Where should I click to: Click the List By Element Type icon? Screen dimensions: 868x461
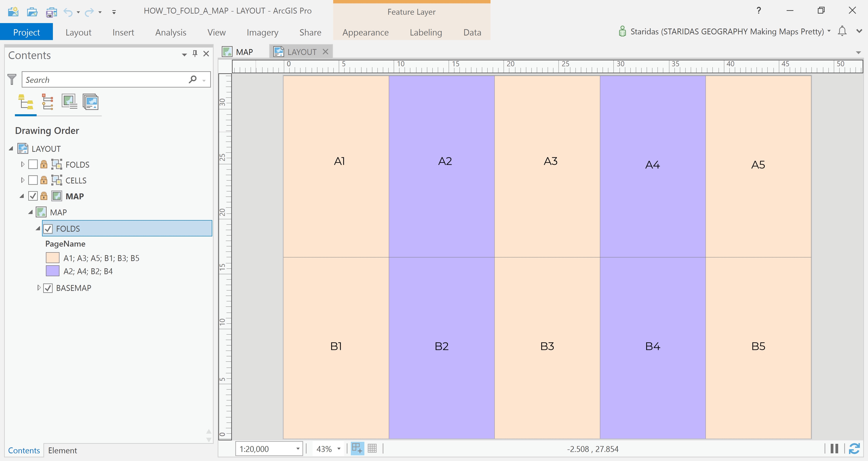pos(47,102)
